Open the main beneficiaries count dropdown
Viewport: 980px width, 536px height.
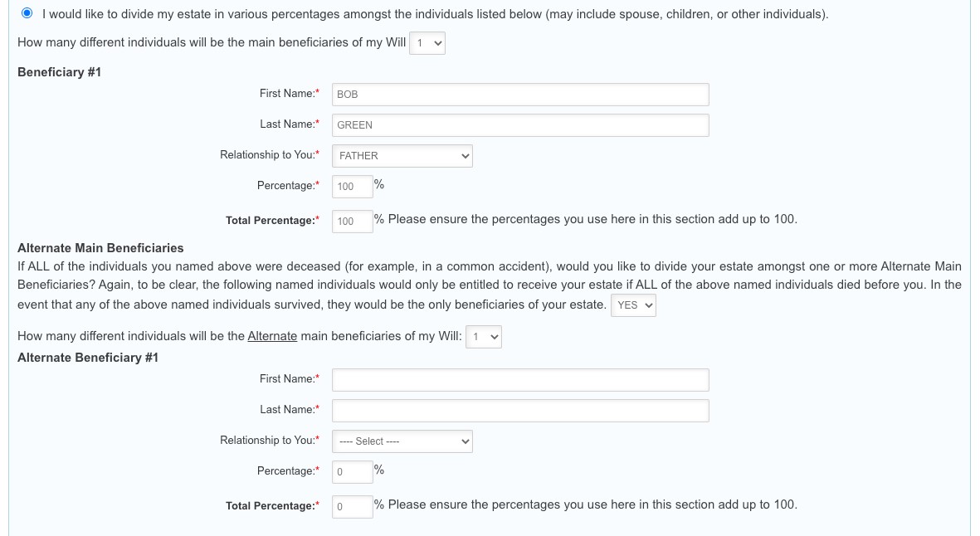(x=427, y=43)
